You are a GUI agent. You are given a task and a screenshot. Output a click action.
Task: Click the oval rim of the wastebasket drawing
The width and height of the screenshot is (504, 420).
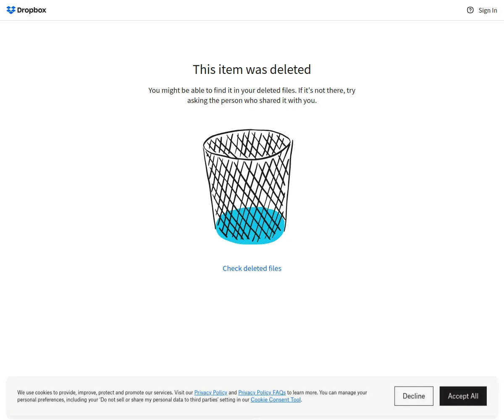pyautogui.click(x=247, y=144)
